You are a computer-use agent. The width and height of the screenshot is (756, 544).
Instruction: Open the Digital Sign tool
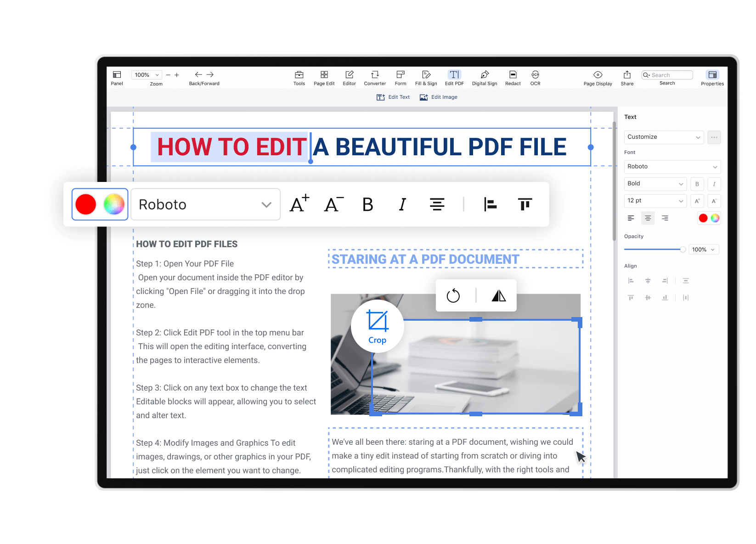click(x=485, y=74)
